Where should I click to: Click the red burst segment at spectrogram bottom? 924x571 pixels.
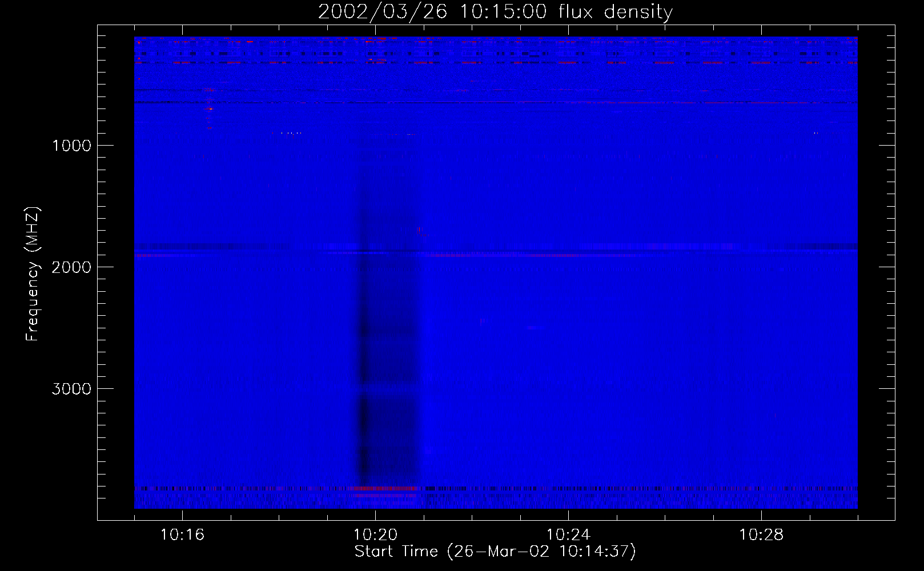(x=385, y=489)
